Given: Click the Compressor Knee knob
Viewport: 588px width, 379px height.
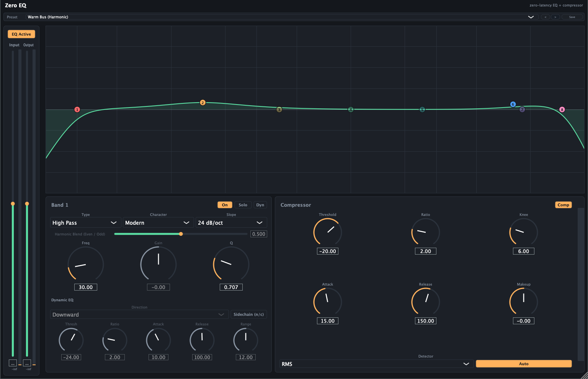Looking at the screenshot, I should (524, 232).
